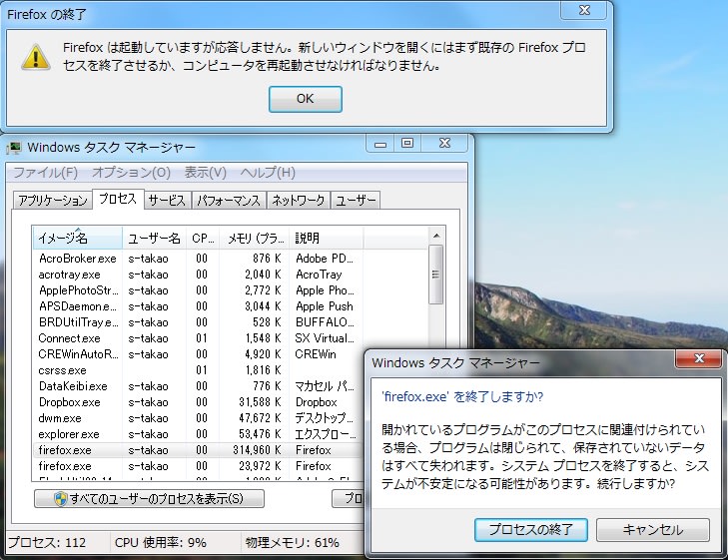The height and width of the screenshot is (560, 728).
Task: Cancel ending firefox.exe with キャンセル
Action: pyautogui.click(x=653, y=529)
